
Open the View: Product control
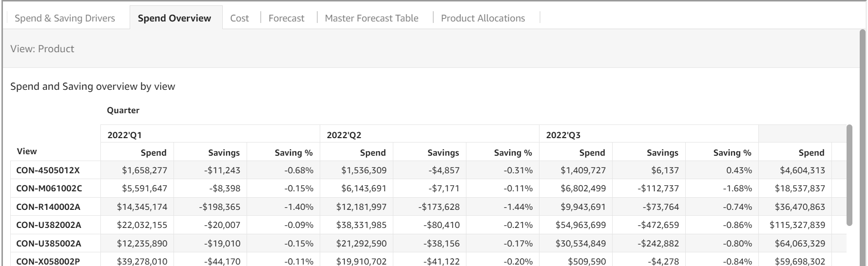pyautogui.click(x=42, y=49)
